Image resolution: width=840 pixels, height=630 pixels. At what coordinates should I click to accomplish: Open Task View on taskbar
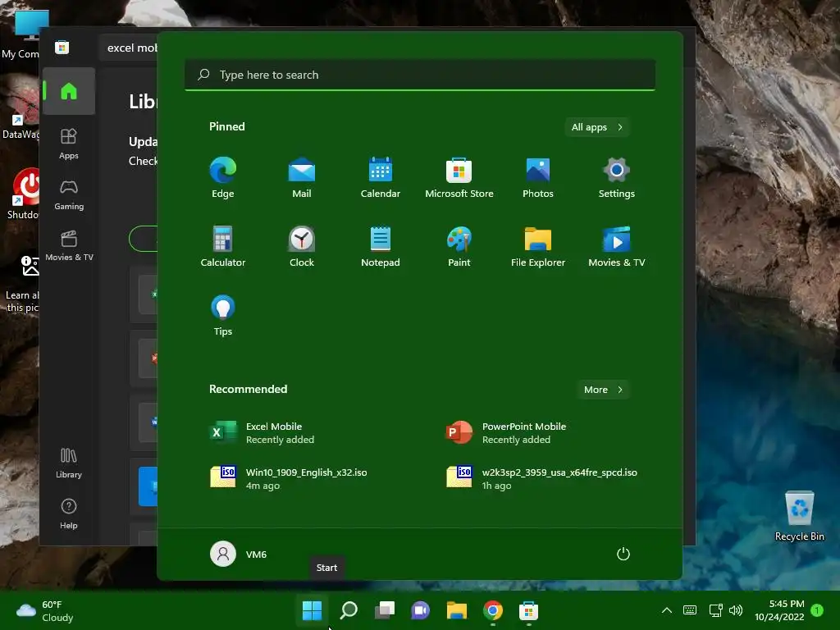pyautogui.click(x=385, y=610)
